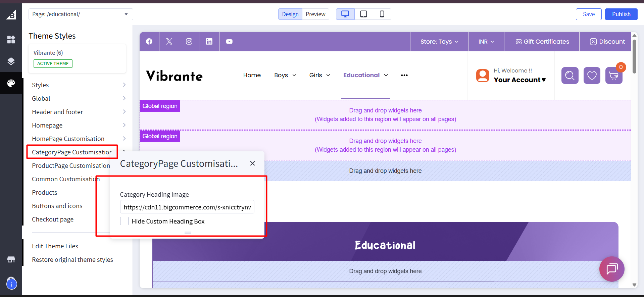The image size is (644, 297).
Task: Switch to desktop viewport
Action: 345,14
